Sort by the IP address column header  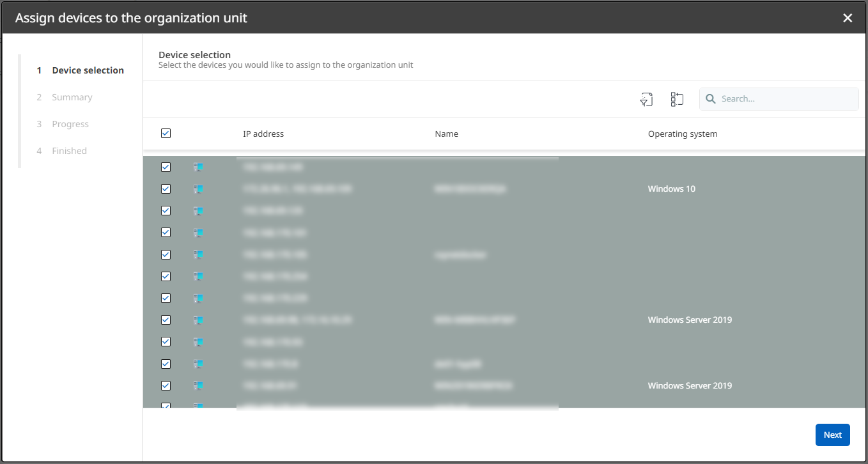[263, 134]
